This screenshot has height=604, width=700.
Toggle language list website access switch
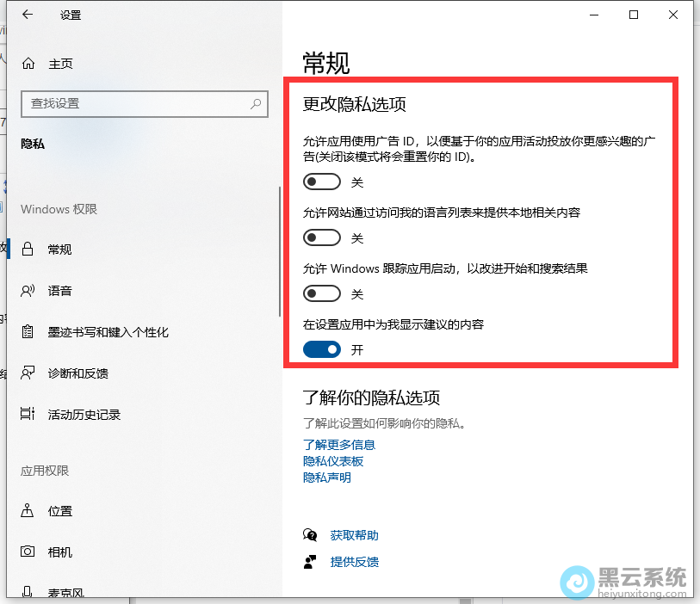click(x=322, y=238)
